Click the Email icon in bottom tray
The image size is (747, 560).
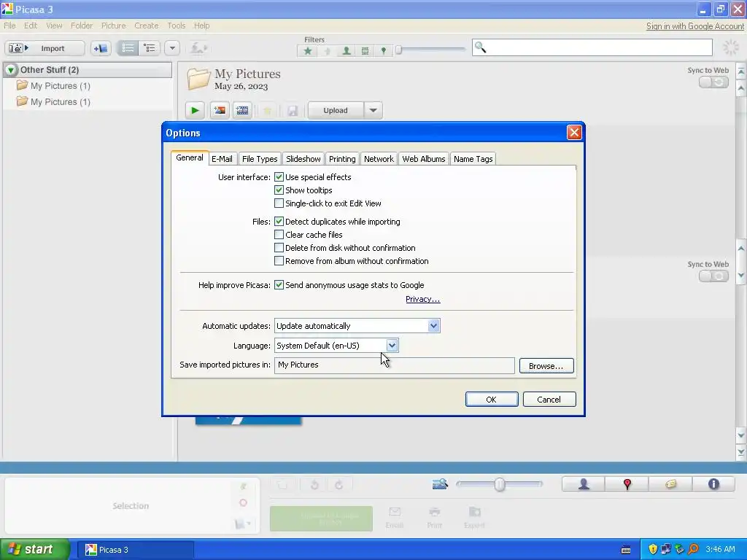[395, 517]
